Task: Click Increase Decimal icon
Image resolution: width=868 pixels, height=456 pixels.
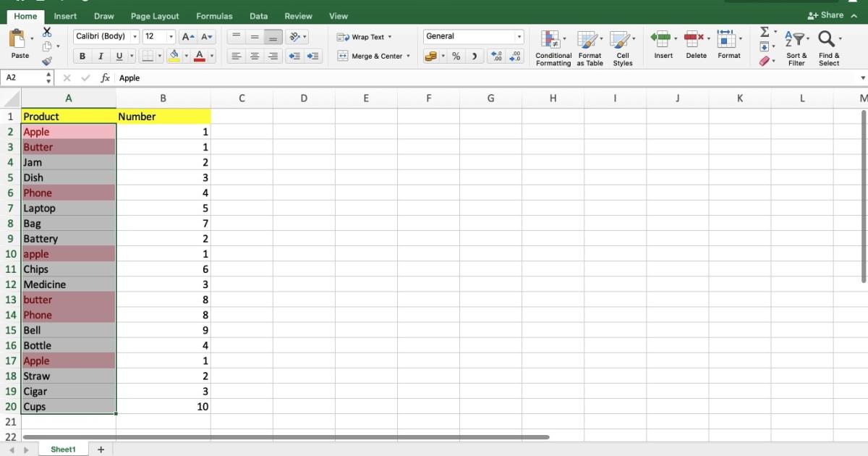Action: pos(496,56)
